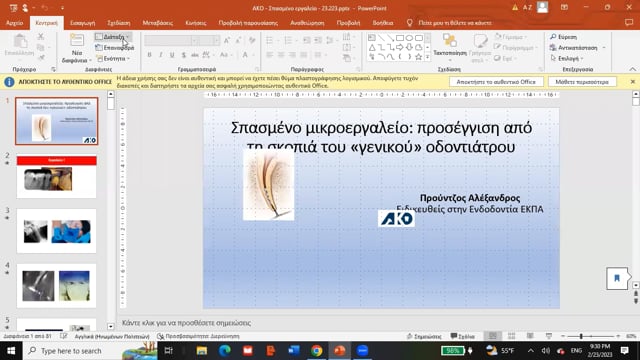This screenshot has width=640, height=360.
Task: Switch to the Εισαγωγή (Insert) tab
Action: coord(82,23)
